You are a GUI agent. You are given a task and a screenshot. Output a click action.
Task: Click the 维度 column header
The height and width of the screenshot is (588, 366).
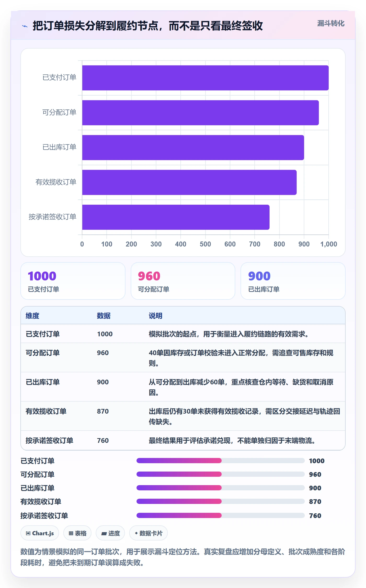click(x=32, y=316)
